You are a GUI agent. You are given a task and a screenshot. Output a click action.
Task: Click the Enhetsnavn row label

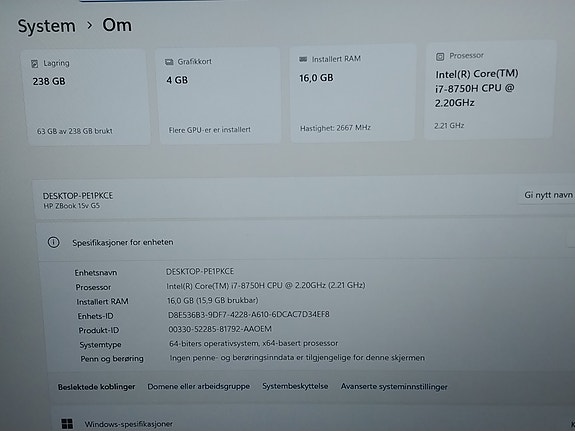(96, 273)
